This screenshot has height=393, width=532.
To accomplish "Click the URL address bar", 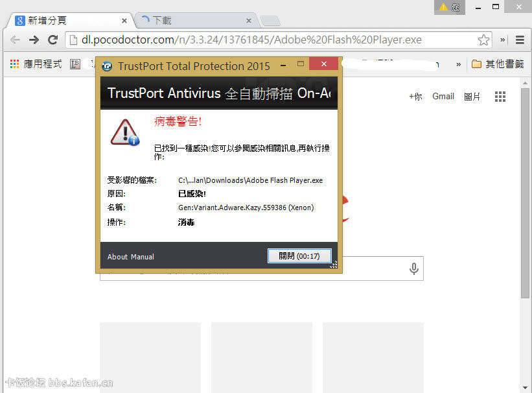I will coord(272,40).
